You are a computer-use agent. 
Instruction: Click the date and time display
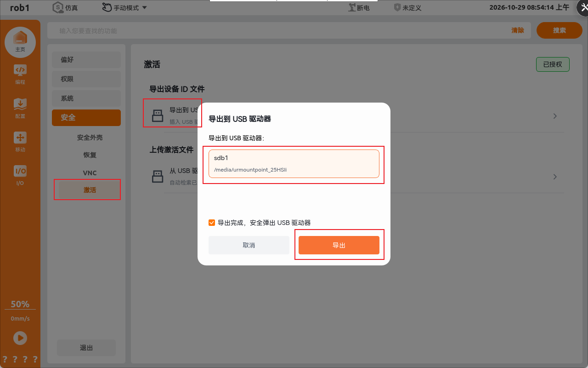click(529, 7)
